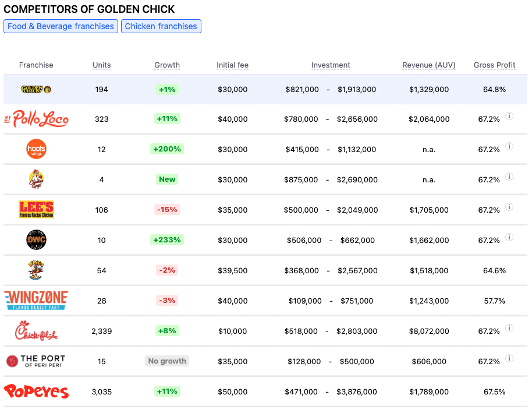Select the -2% growth badge
The width and height of the screenshot is (532, 416).
pos(167,270)
